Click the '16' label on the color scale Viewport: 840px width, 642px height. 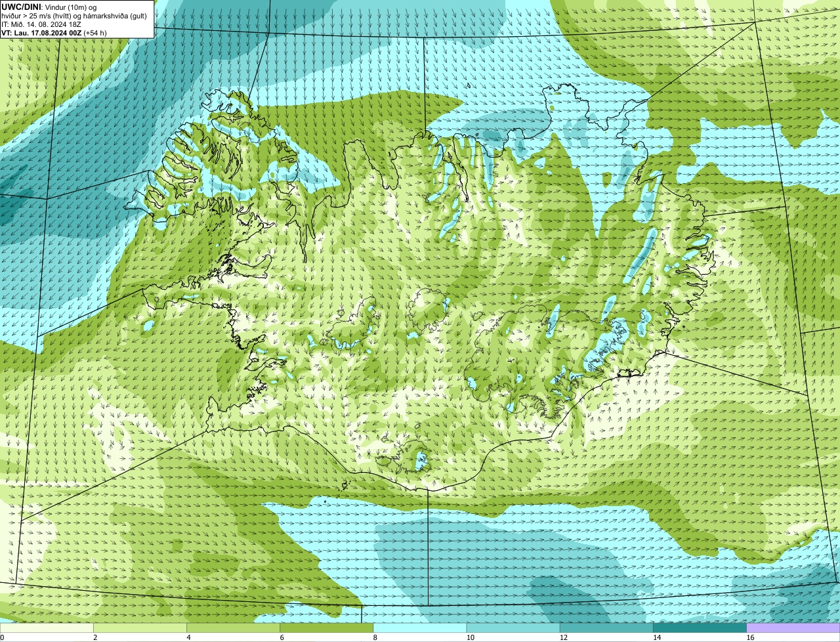[x=751, y=637]
